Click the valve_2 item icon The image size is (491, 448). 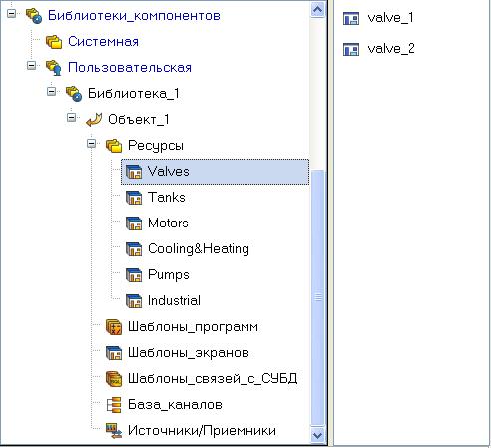[351, 49]
